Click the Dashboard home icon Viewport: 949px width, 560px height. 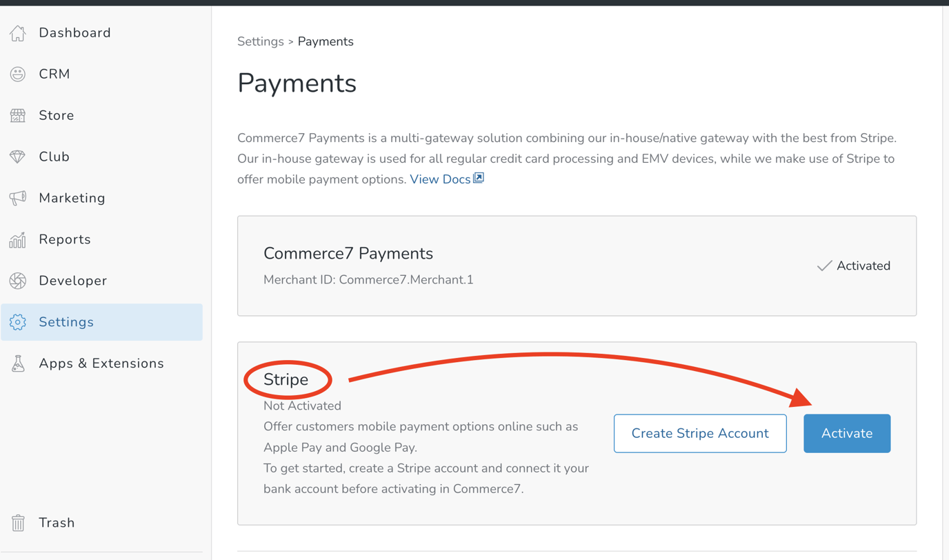(17, 32)
